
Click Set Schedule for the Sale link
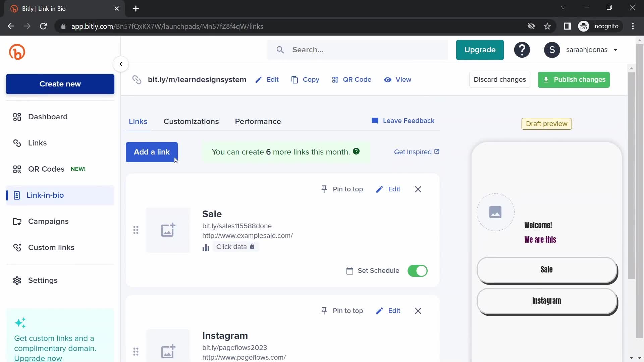(x=372, y=271)
